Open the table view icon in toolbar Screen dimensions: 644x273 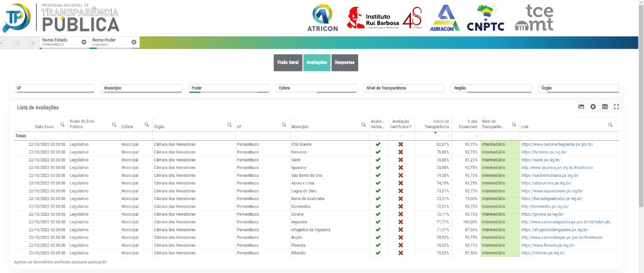605,107
